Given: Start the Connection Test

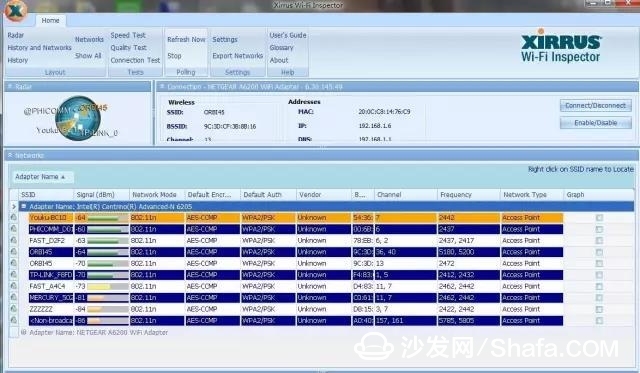Looking at the screenshot, I should click(136, 60).
